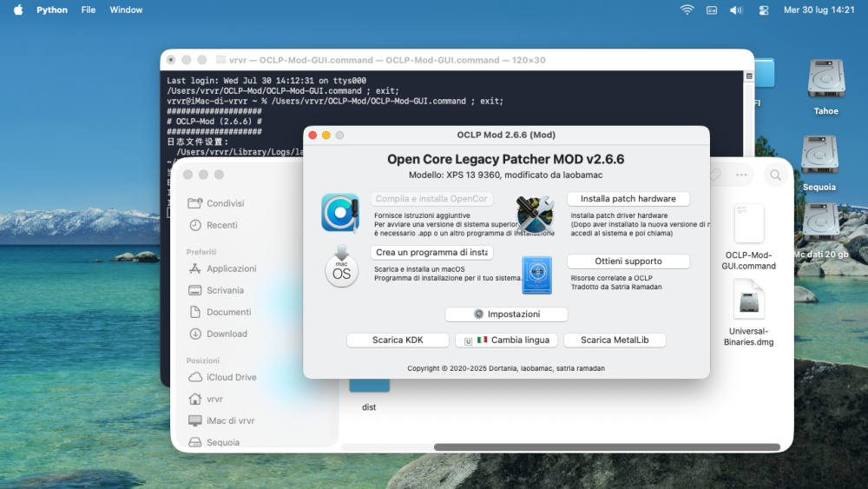Click the Italian flag icon in Cambia lingua

(482, 340)
